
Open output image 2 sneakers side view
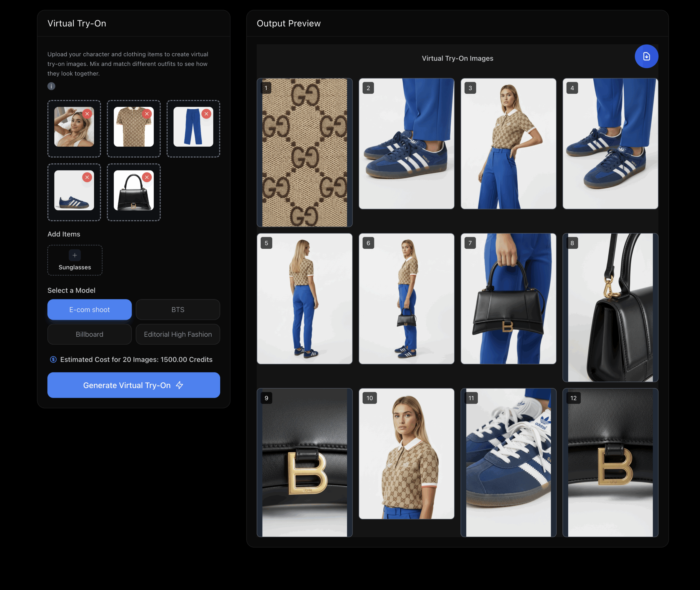(x=407, y=144)
